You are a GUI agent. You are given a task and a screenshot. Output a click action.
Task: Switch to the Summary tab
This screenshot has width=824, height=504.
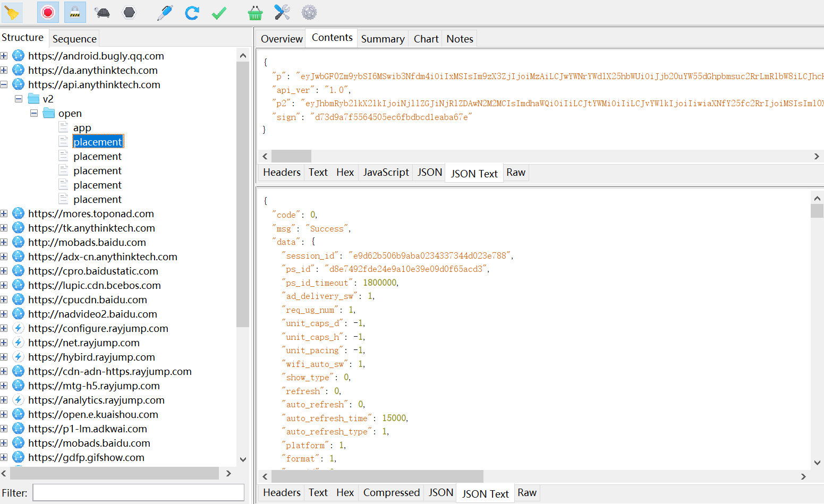[383, 38]
